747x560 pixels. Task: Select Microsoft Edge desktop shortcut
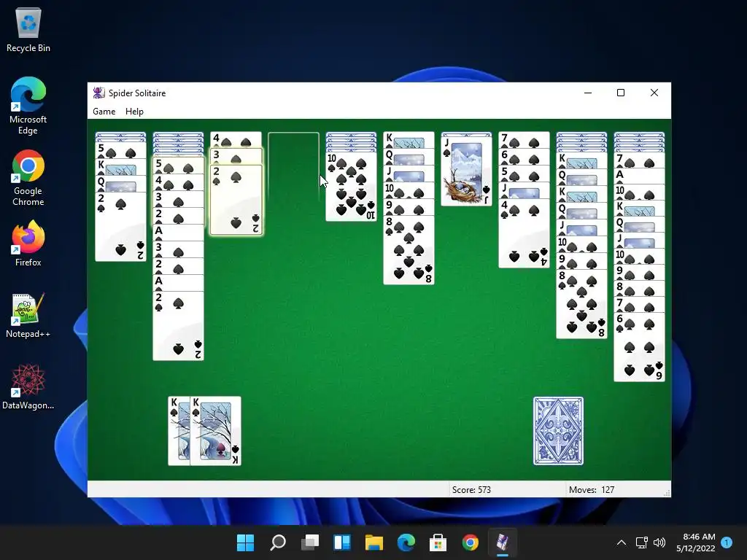pyautogui.click(x=28, y=106)
